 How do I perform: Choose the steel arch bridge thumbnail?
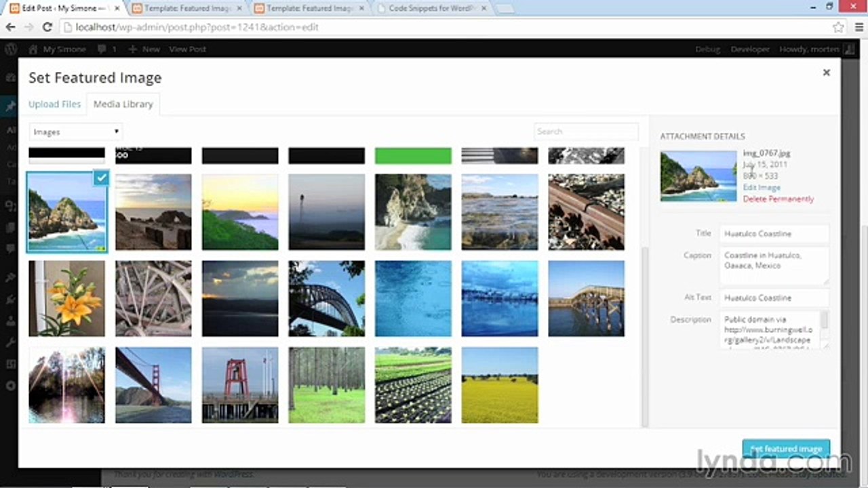coord(327,299)
